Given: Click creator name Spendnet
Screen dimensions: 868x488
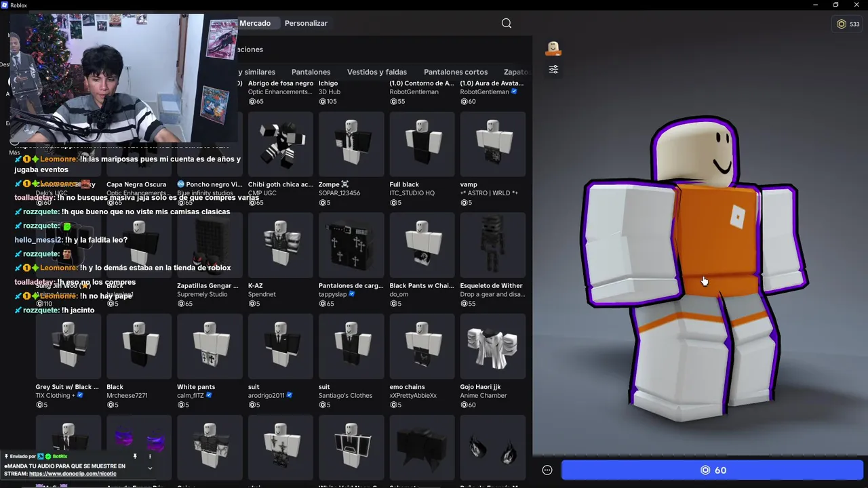Looking at the screenshot, I should 262,295.
